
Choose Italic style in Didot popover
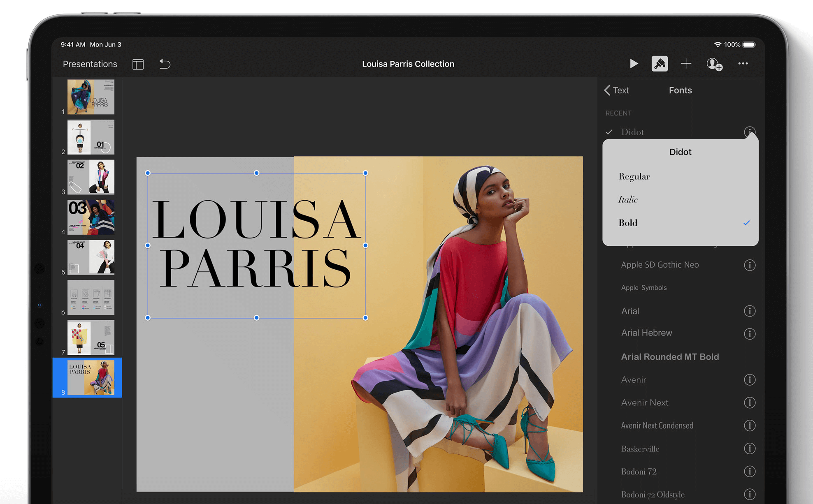(x=680, y=199)
